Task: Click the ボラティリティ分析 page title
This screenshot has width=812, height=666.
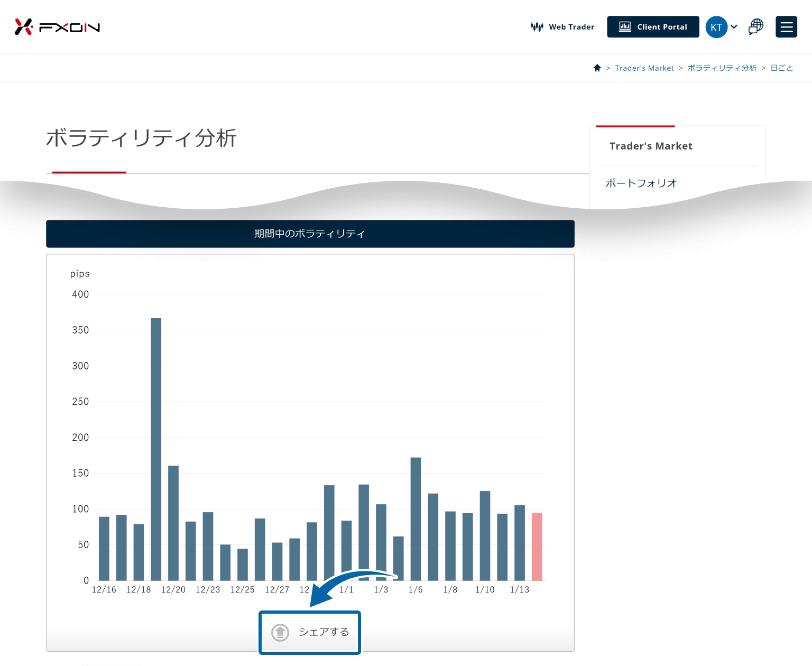Action: (x=141, y=138)
